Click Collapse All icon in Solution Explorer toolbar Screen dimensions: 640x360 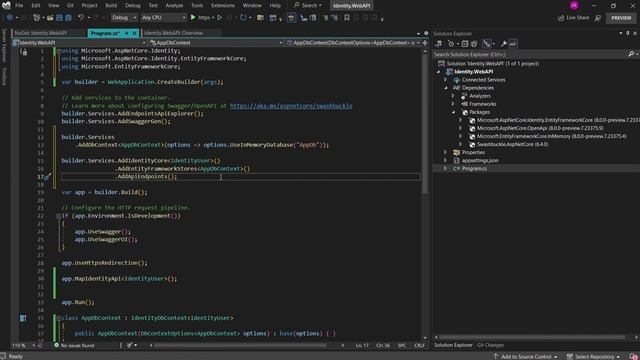465,44
